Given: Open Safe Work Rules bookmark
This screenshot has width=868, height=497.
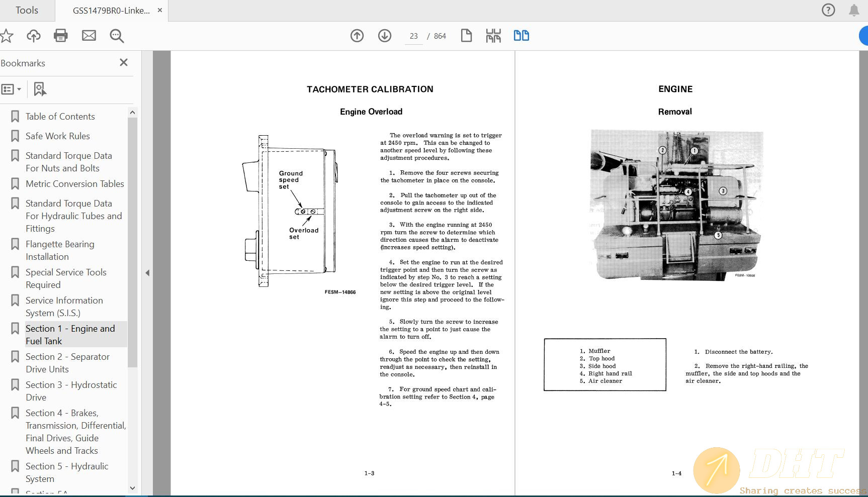Looking at the screenshot, I should [57, 136].
